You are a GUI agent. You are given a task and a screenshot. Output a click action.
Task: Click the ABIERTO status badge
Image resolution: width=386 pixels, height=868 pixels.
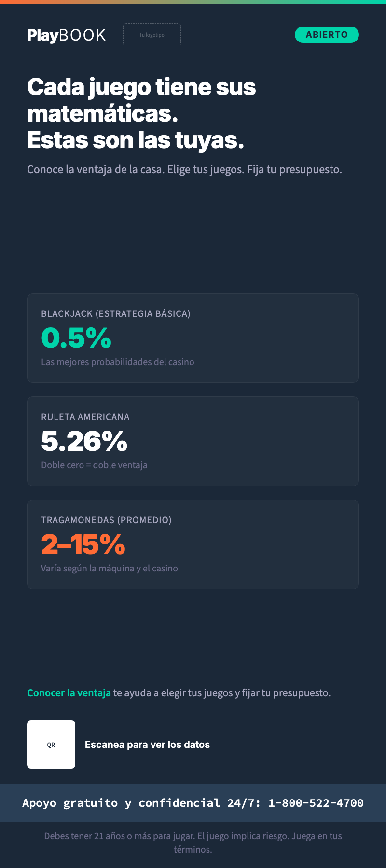[x=327, y=35]
